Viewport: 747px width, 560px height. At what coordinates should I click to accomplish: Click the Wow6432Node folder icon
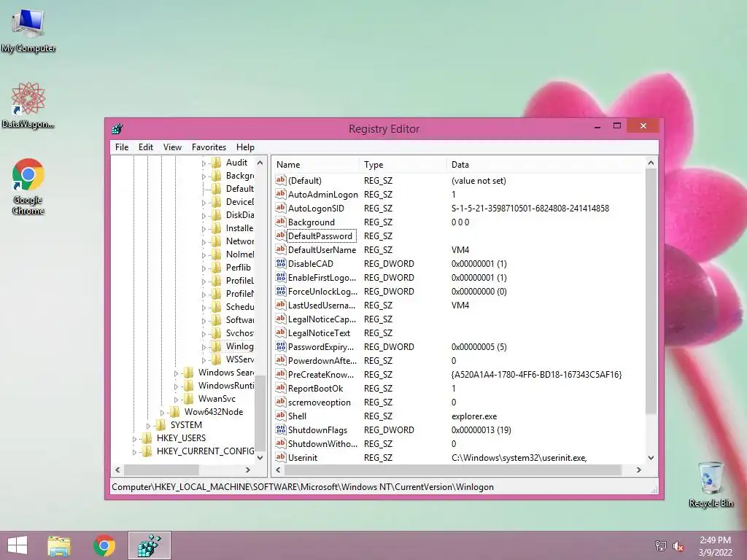(175, 412)
